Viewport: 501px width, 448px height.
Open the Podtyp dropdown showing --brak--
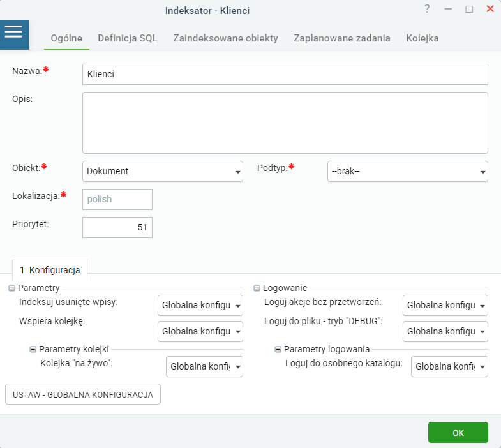click(x=408, y=171)
